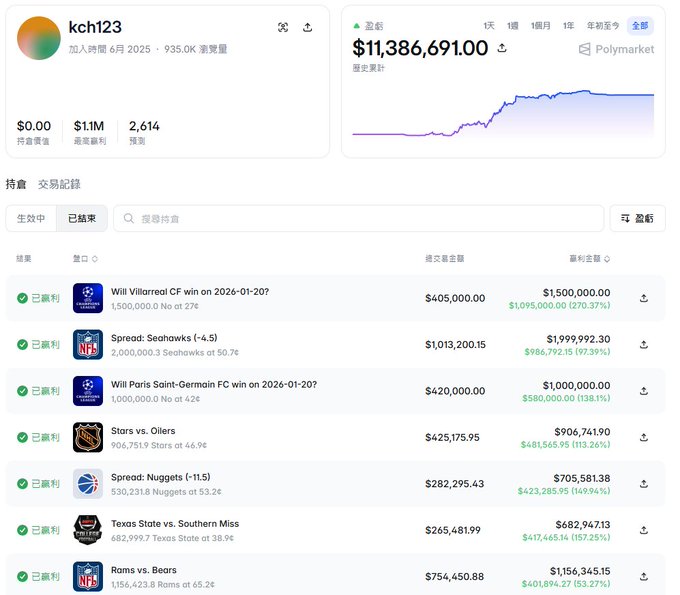Click the $417,465.14 (157.25%) profit value

tap(566, 537)
